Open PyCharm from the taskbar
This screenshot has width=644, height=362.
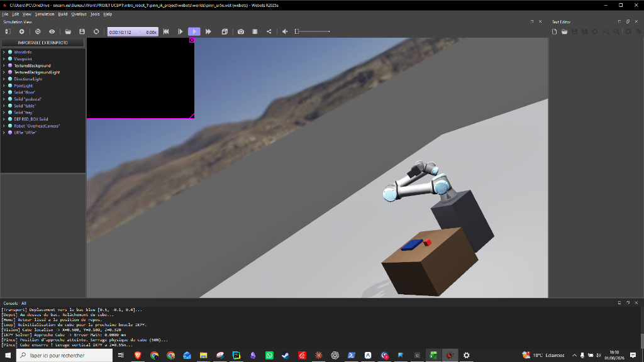[236, 356]
